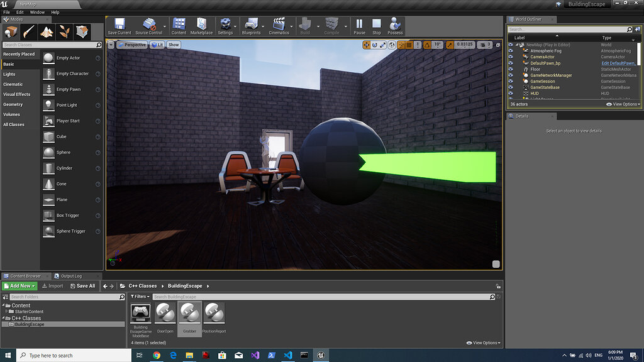Toggle visibility of GameSession actor
The height and width of the screenshot is (362, 644).
pyautogui.click(x=511, y=82)
